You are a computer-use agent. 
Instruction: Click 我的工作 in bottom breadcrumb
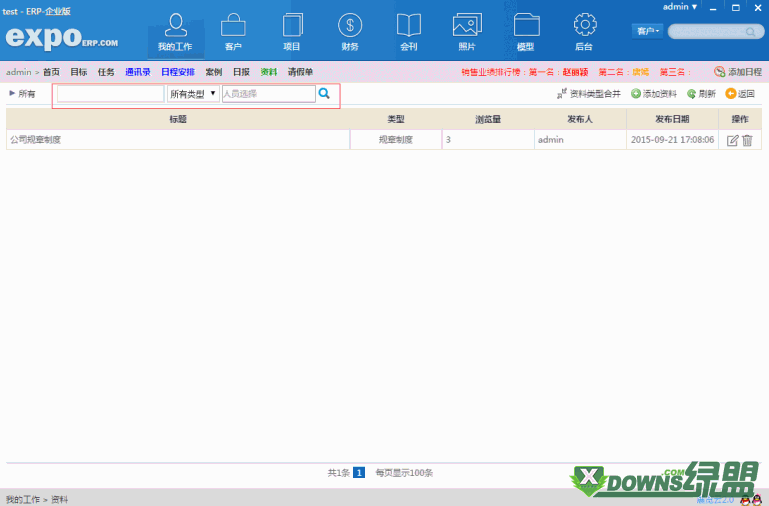pyautogui.click(x=23, y=500)
